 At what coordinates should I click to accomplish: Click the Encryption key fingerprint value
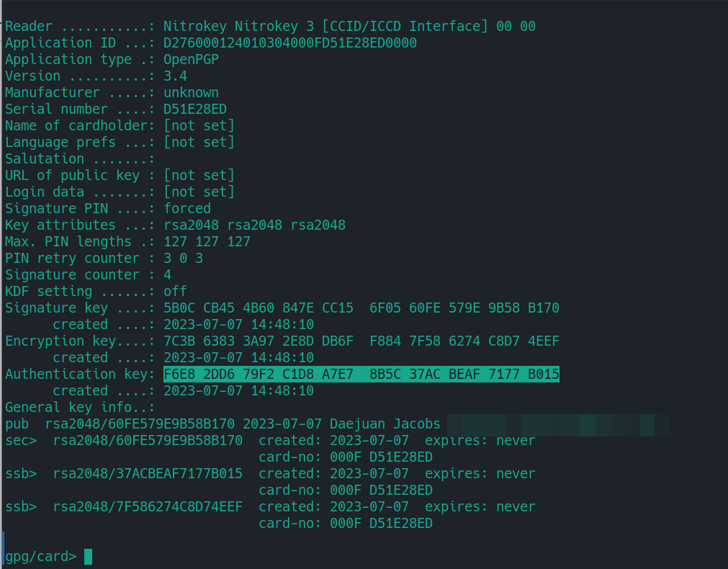361,341
